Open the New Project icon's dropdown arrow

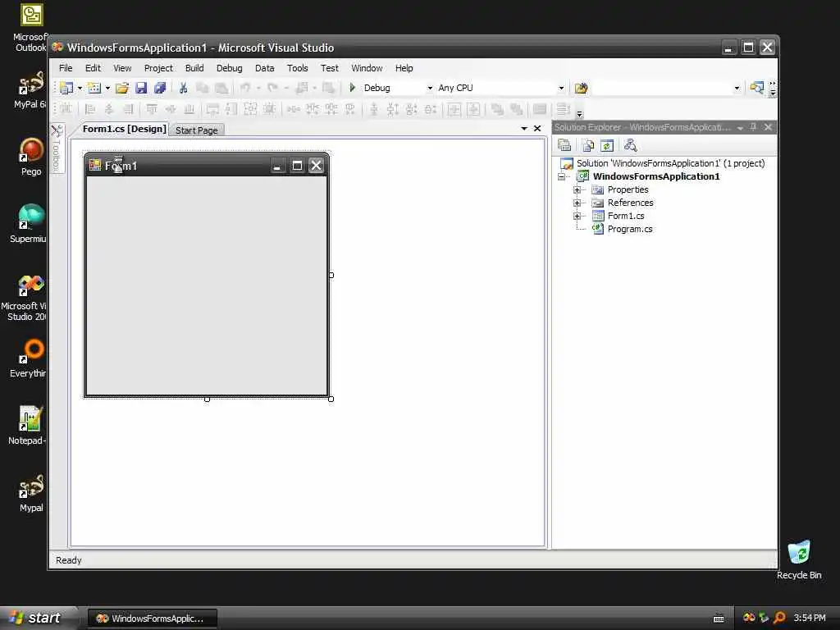tap(80, 88)
